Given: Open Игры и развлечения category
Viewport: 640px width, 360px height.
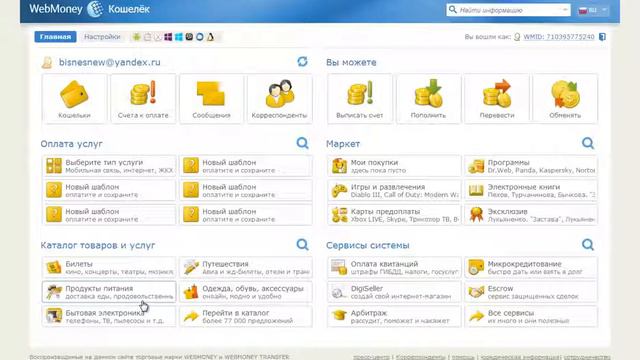Looking at the screenshot, I should coord(394,191).
